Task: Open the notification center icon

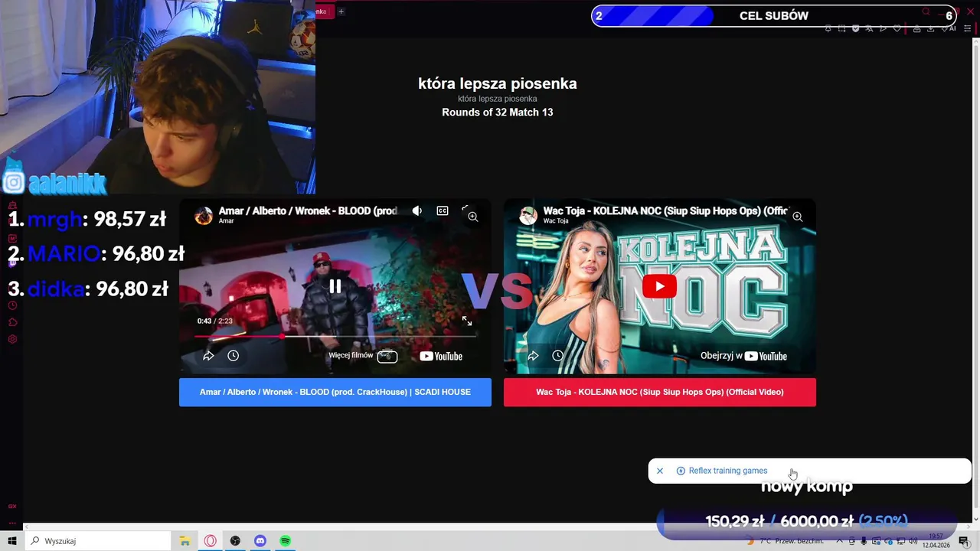Action: (x=964, y=541)
